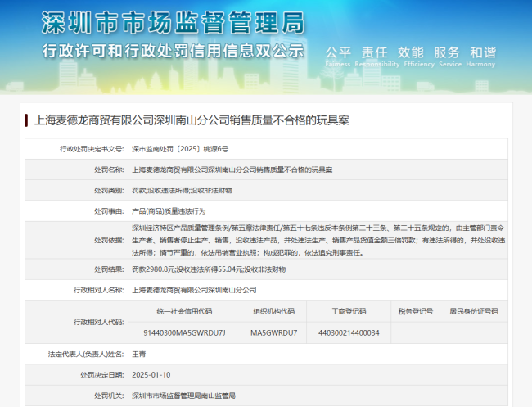Image resolution: width=532 pixels, height=407 pixels.
Task: Click the 深圳市市场监督管理局 banner title
Action: (173, 23)
